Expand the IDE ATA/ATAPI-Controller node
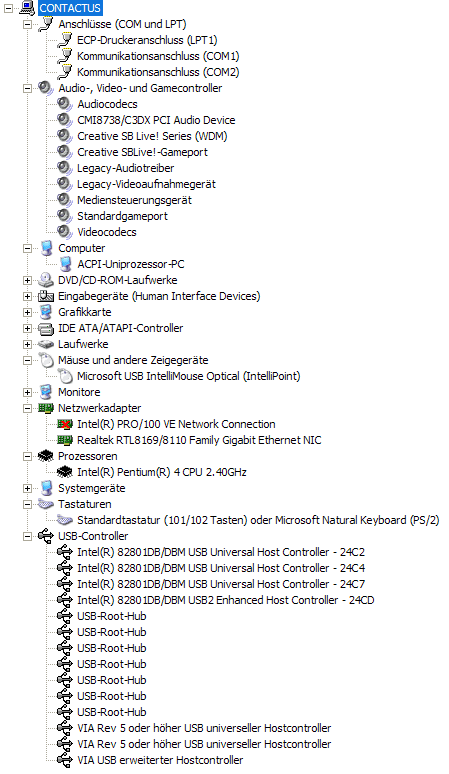This screenshot has width=449, height=774. [x=28, y=328]
